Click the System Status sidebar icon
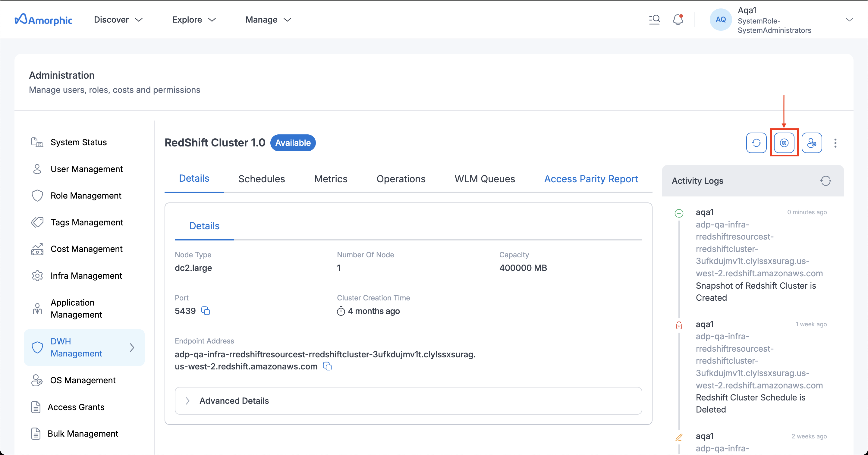This screenshot has height=455, width=868. [x=37, y=142]
